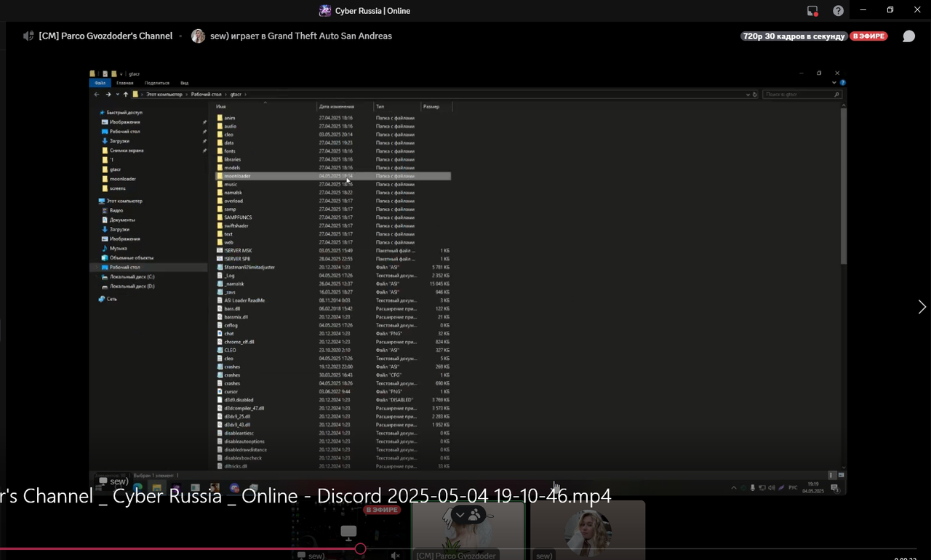This screenshot has width=931, height=560.
Task: Open moonloader in the navigation pane
Action: pos(123,179)
